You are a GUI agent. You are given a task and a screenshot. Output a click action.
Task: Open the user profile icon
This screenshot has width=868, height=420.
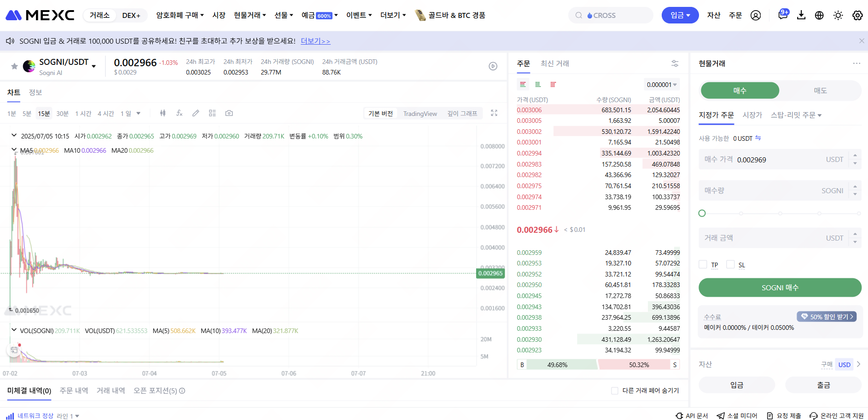(x=756, y=15)
